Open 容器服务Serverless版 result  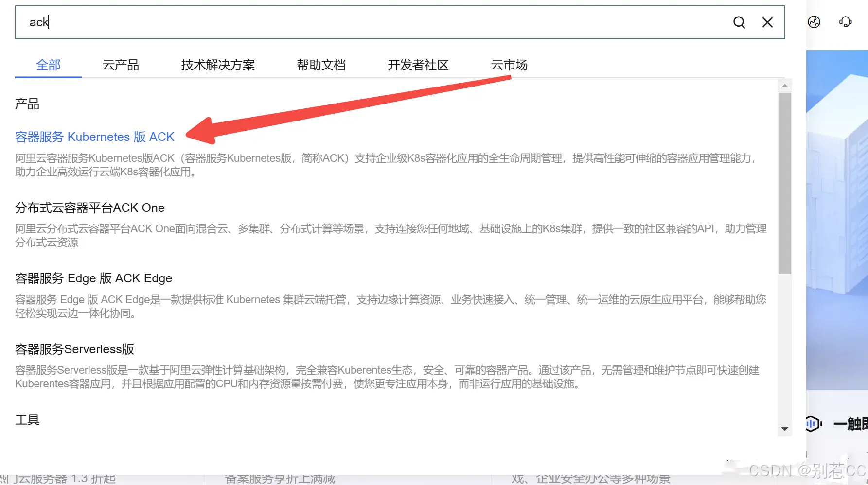tap(74, 349)
